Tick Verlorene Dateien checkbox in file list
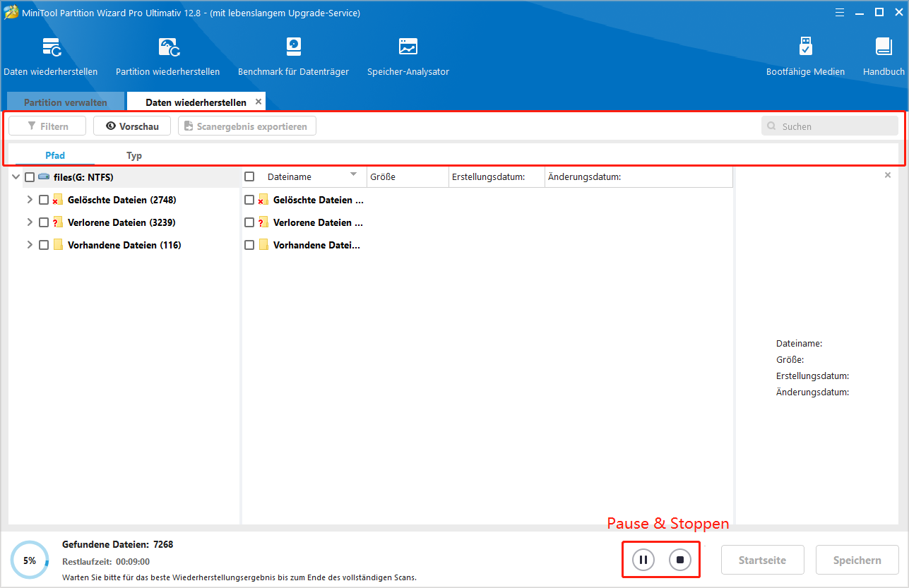This screenshot has height=588, width=909. point(249,222)
